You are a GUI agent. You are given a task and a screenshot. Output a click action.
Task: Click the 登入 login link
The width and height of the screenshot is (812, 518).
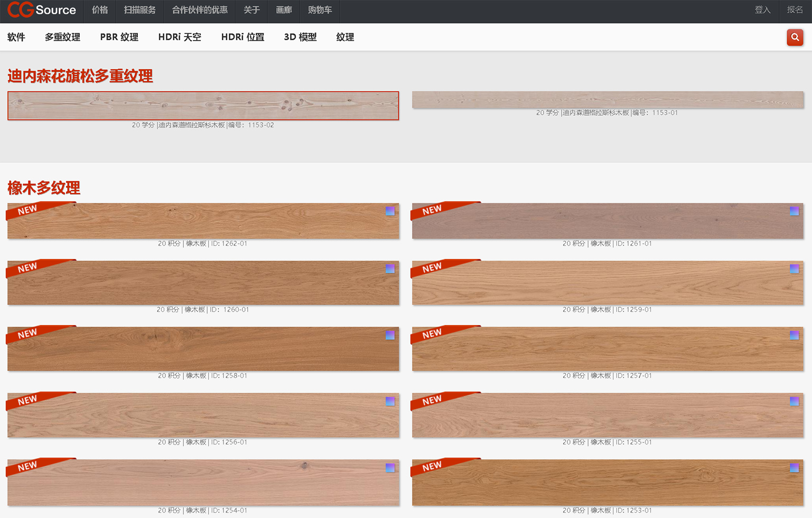point(762,10)
